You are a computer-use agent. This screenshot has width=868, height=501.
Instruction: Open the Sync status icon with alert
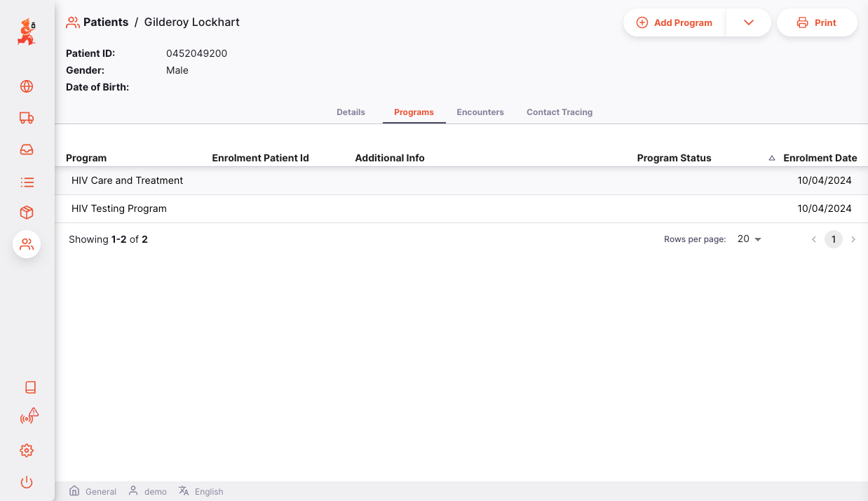(29, 417)
